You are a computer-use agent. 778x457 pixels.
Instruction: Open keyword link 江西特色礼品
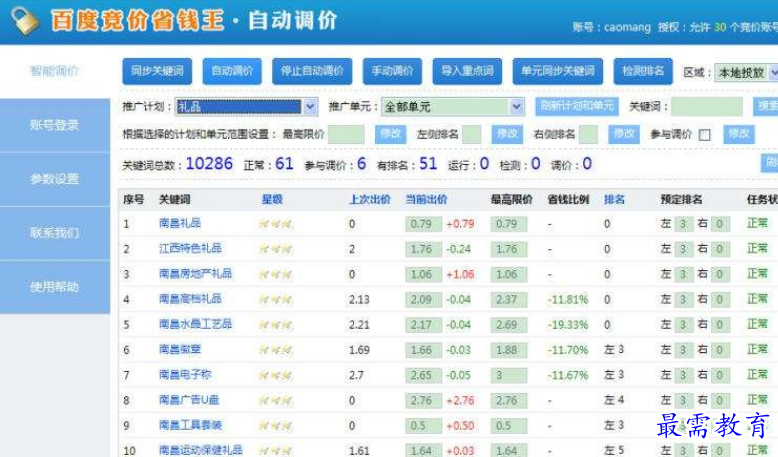tap(190, 248)
